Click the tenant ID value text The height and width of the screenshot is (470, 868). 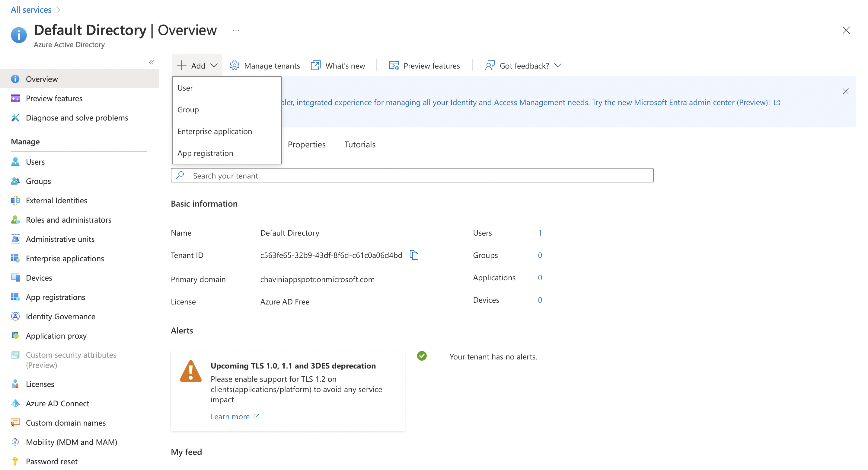[x=331, y=255]
